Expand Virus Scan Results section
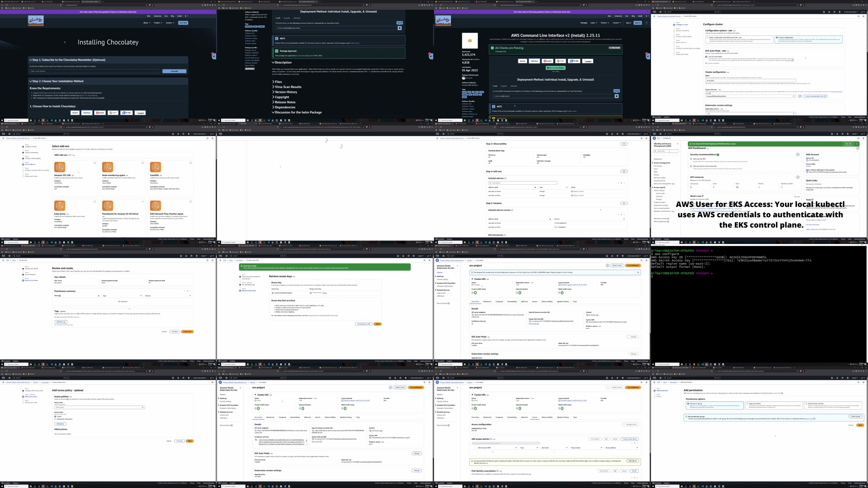This screenshot has height=488, width=868. click(x=287, y=87)
